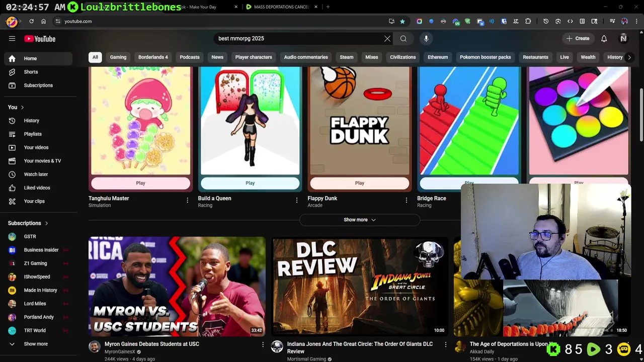Screen dimensions: 644x362
Task: Open Liked videos
Action: pos(38,188)
